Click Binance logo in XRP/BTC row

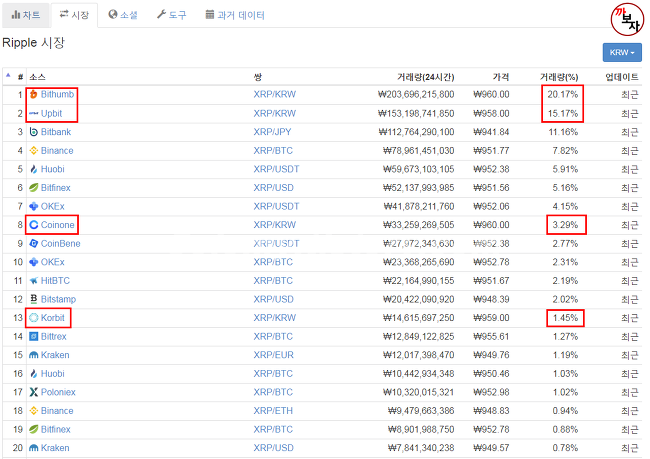click(x=34, y=151)
